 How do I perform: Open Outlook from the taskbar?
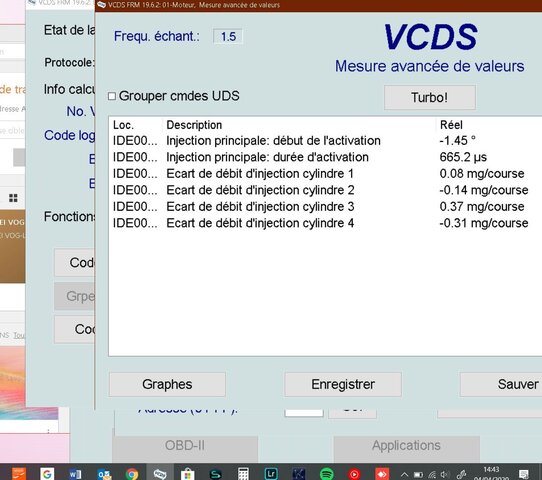pos(104,474)
